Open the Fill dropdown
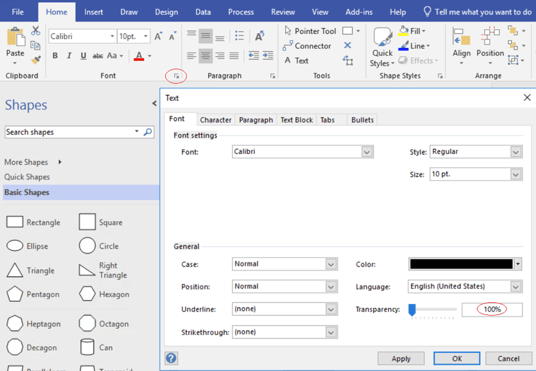The height and width of the screenshot is (371, 536). tap(412, 31)
